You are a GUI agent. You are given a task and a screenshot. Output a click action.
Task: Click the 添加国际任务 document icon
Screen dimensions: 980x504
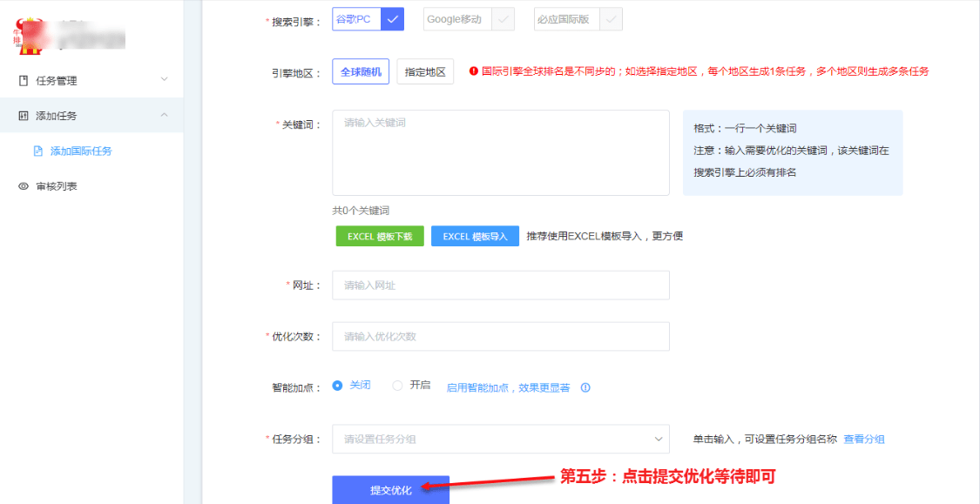(37, 151)
